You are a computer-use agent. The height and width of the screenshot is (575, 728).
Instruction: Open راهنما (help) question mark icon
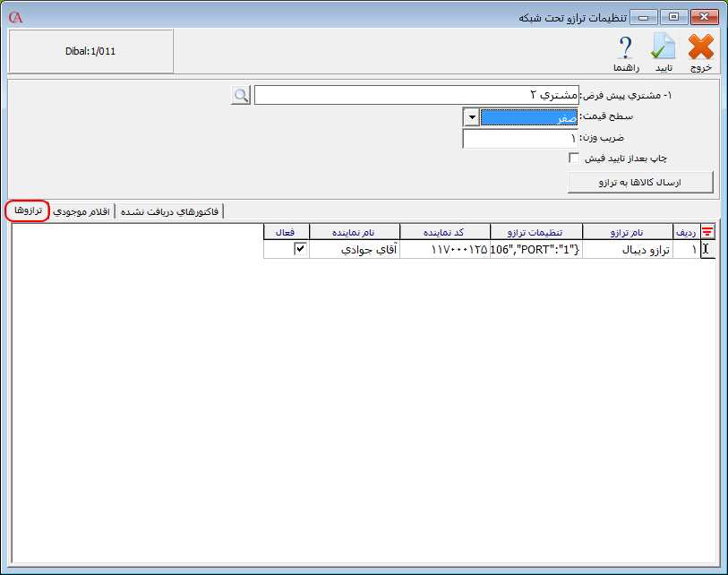(x=625, y=52)
